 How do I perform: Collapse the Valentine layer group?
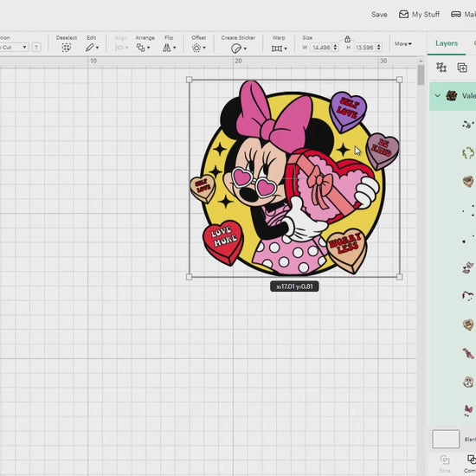437,95
